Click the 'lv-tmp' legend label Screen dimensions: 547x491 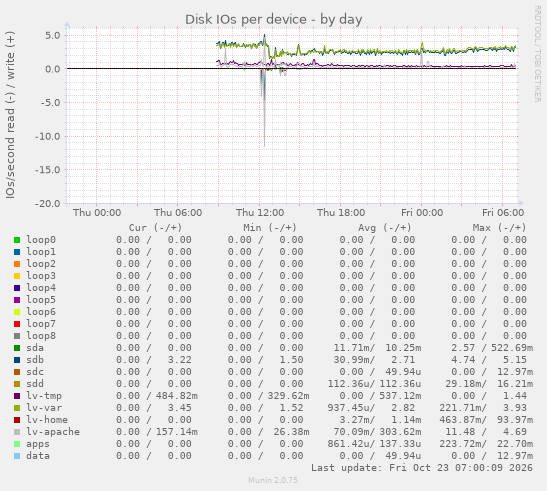pos(44,396)
